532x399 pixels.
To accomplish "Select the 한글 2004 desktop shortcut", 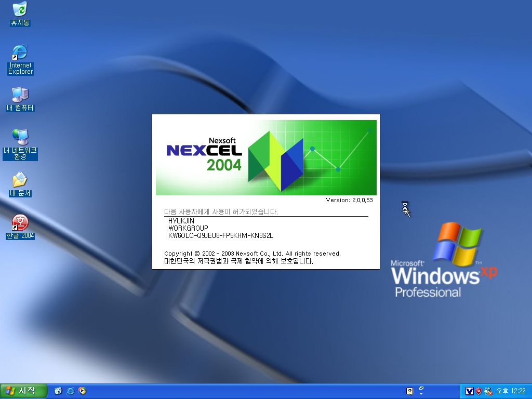I will (20, 227).
